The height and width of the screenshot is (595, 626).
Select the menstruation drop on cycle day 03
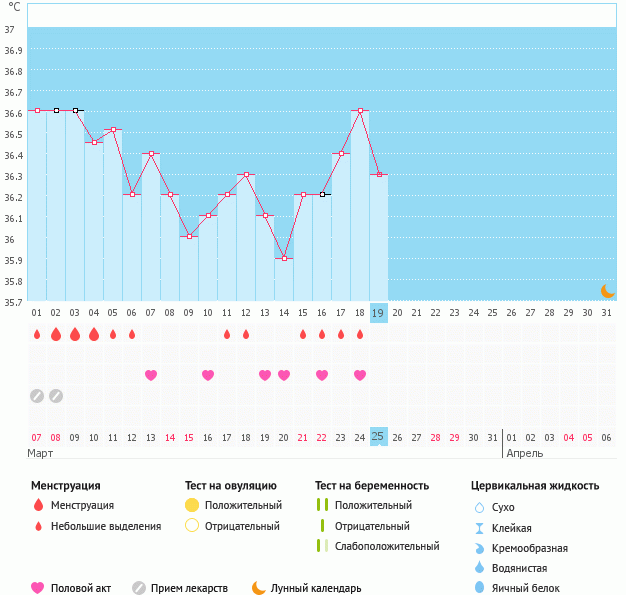(x=75, y=334)
